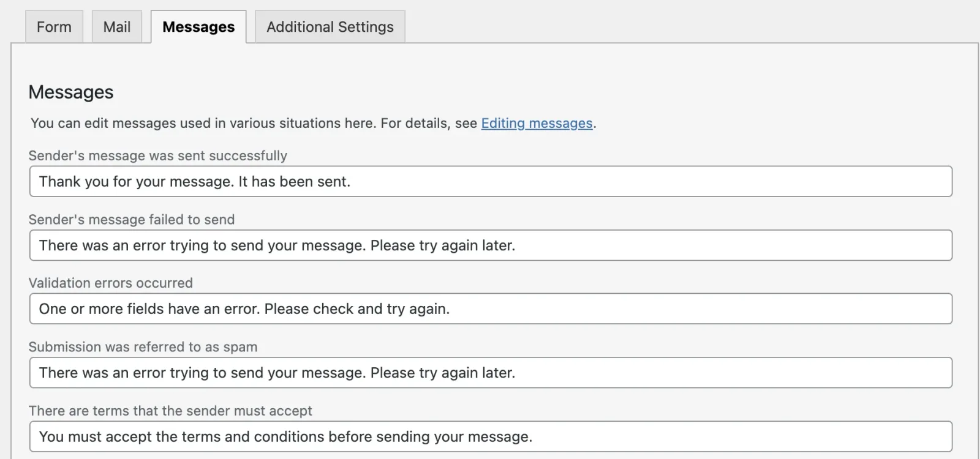Click "There are terms that the sender must accept"
The height and width of the screenshot is (459, 980).
coord(170,411)
